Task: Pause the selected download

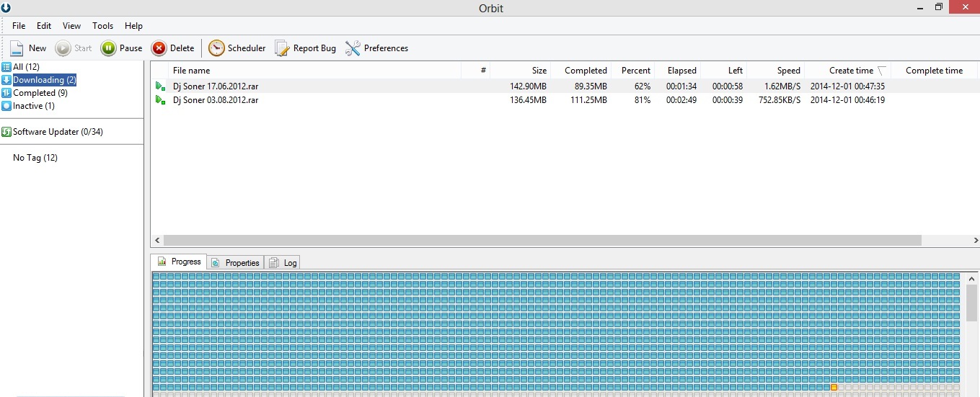Action: coord(121,48)
